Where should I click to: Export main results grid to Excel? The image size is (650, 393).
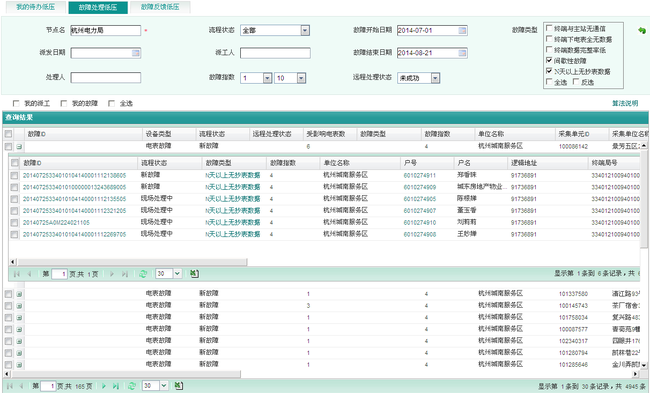pos(178,386)
